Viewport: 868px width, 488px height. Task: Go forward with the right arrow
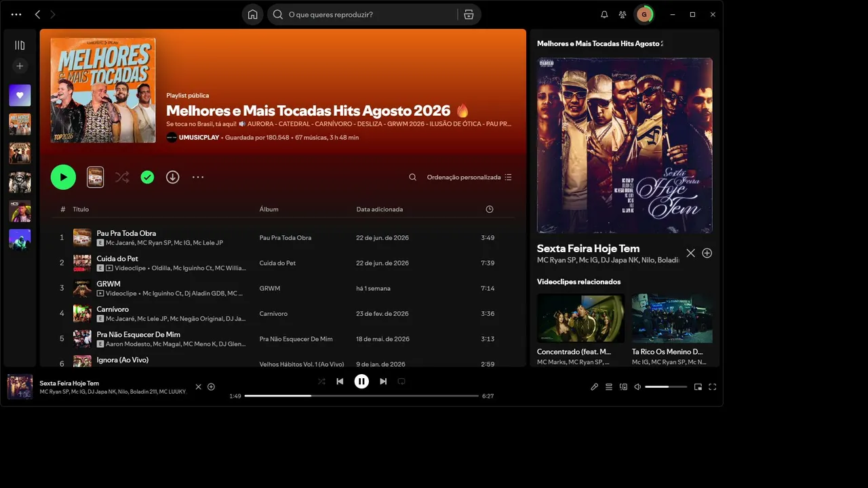[53, 14]
